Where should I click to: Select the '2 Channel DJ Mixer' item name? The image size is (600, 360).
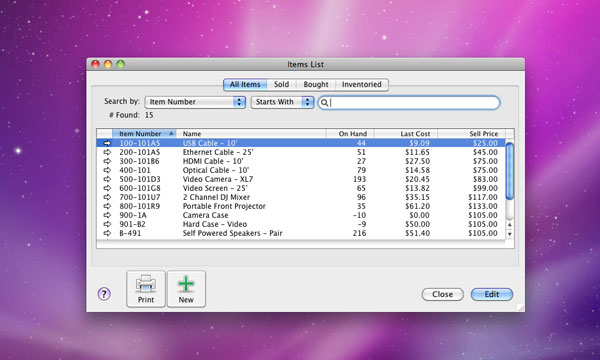tap(216, 197)
